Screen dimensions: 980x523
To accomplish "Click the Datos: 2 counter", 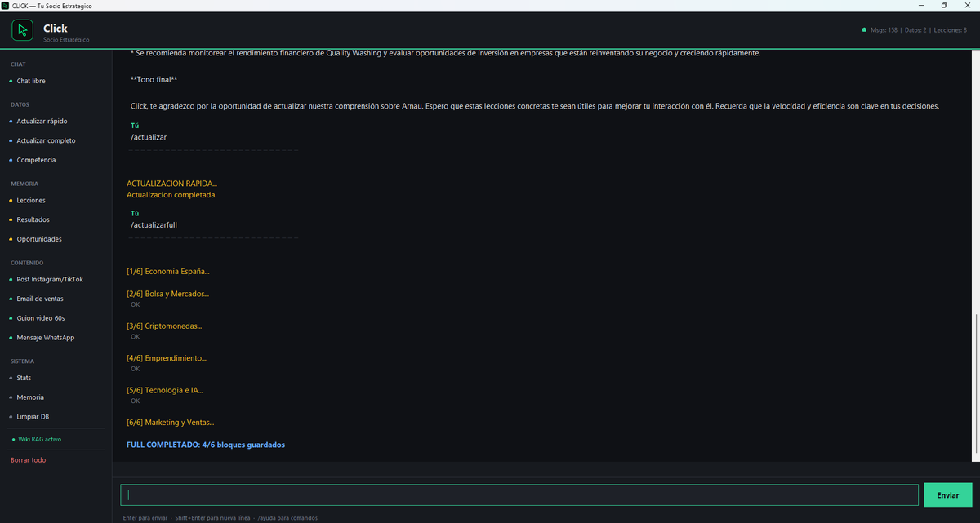I will [915, 30].
